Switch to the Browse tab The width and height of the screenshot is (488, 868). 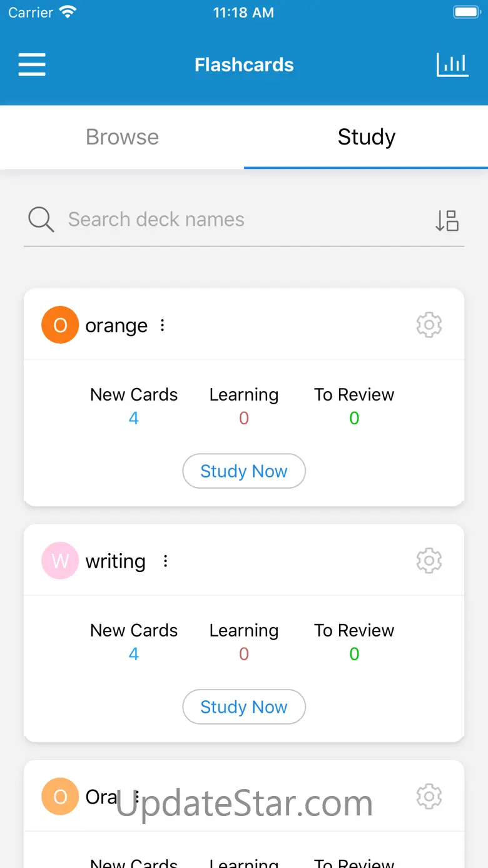coord(122,137)
